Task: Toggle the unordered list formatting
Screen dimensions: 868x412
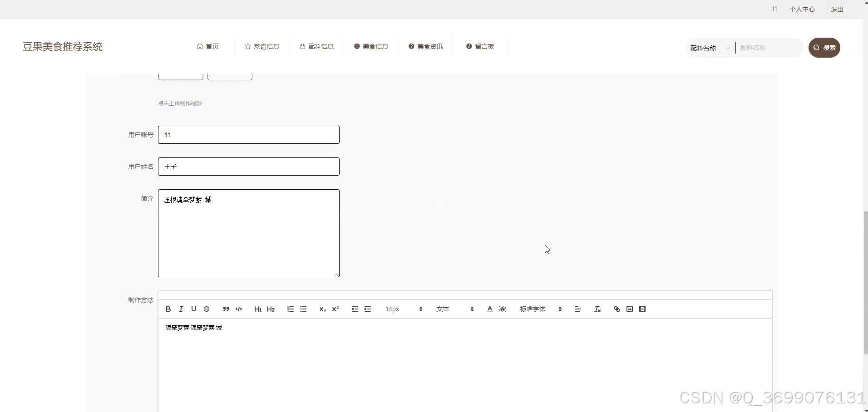Action: click(x=303, y=309)
